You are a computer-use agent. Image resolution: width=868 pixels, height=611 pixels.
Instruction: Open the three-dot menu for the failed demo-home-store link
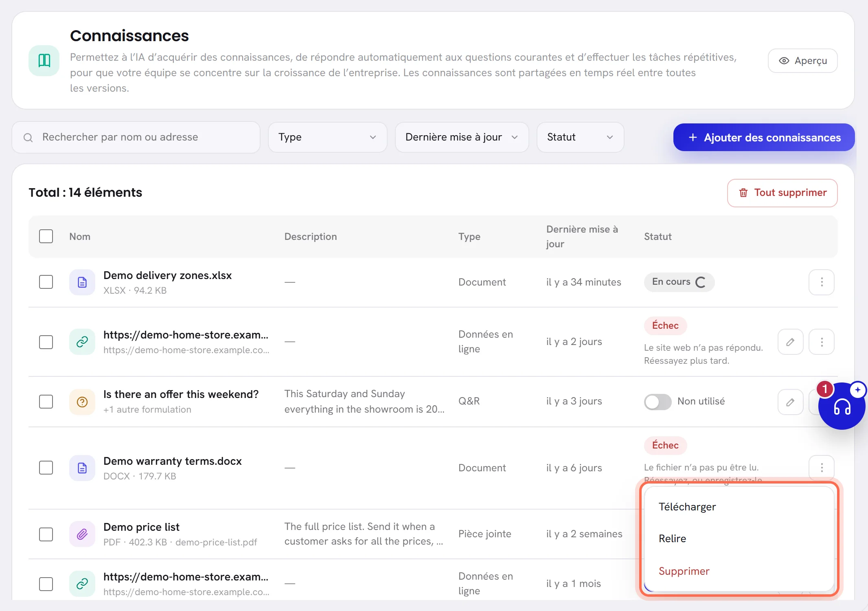[x=822, y=342]
